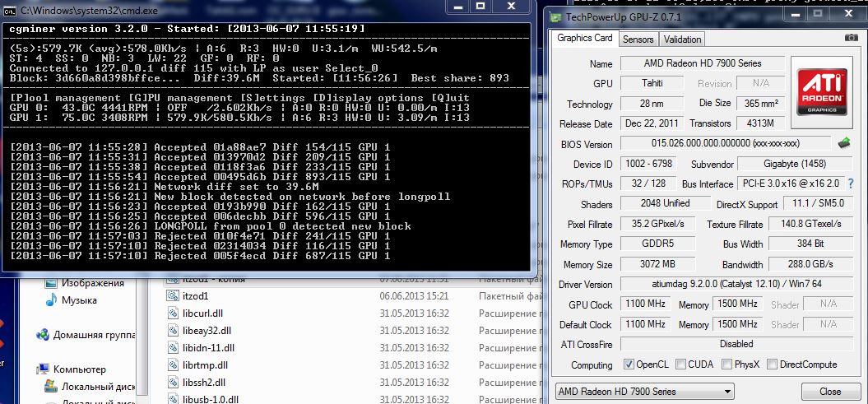Image resolution: width=868 pixels, height=404 pixels.
Task: Click the Driver Version field
Action: coord(736,284)
